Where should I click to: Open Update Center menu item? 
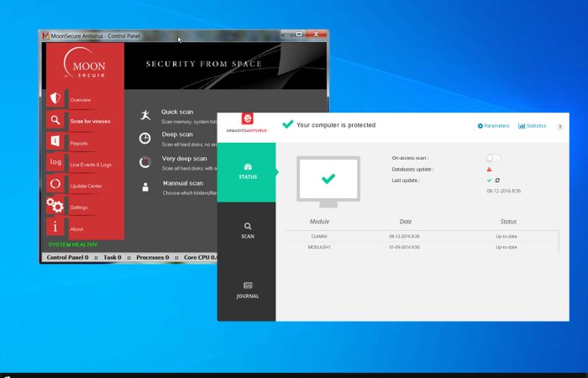tap(86, 186)
